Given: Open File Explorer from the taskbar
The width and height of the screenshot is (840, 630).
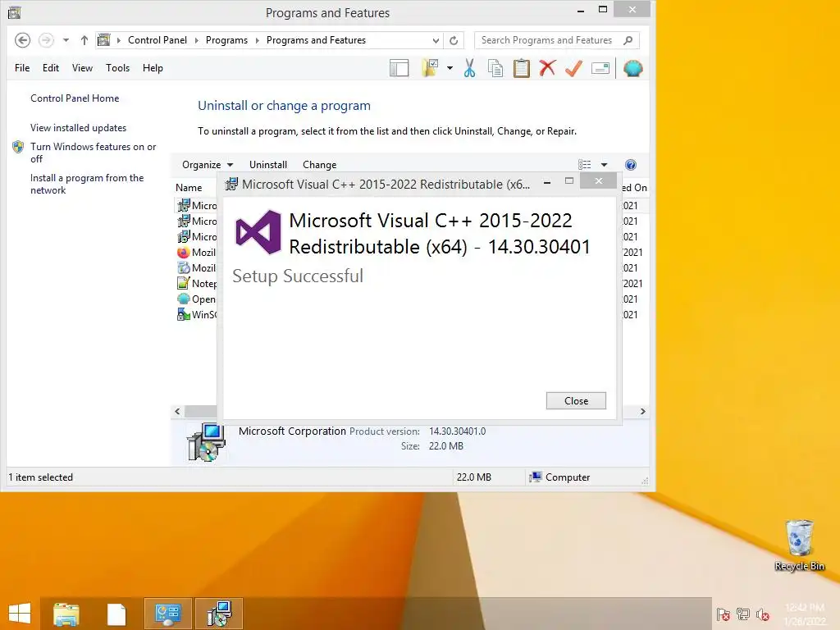Looking at the screenshot, I should 66,614.
